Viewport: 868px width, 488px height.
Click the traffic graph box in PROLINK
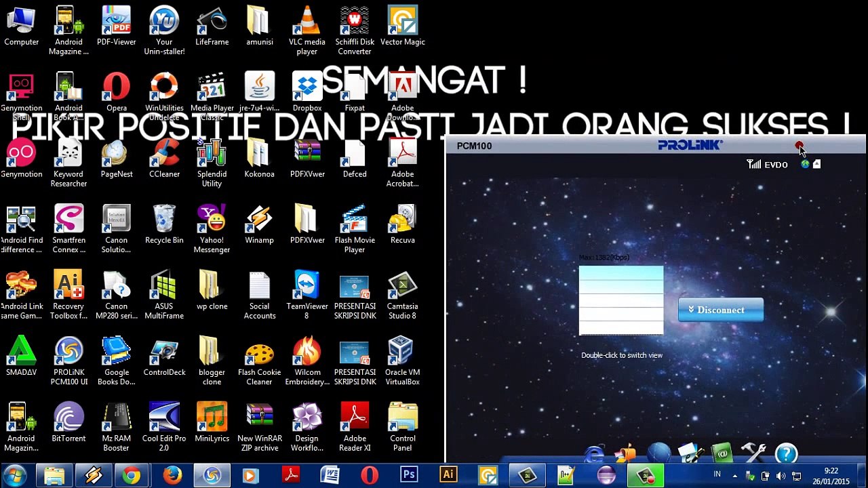621,301
